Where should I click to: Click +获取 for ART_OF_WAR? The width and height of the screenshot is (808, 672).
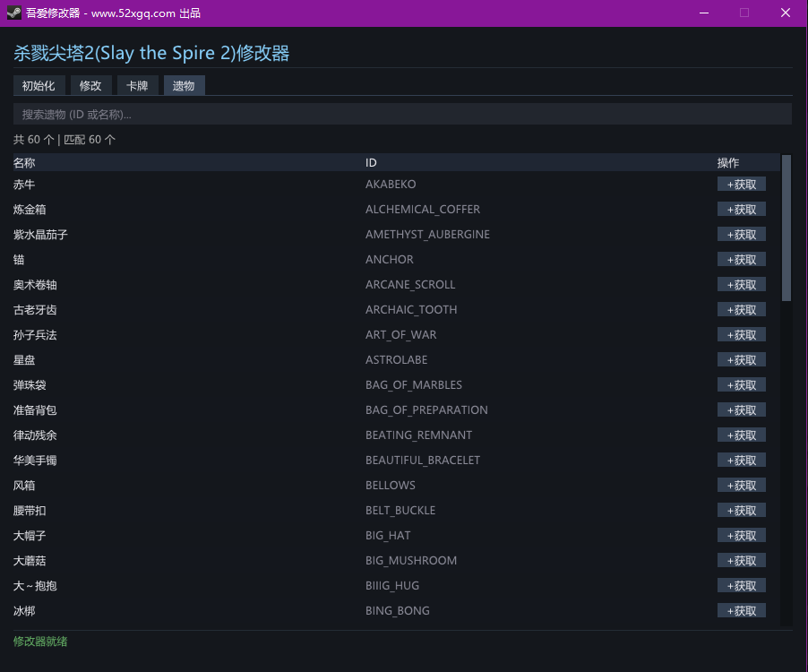pyautogui.click(x=741, y=335)
